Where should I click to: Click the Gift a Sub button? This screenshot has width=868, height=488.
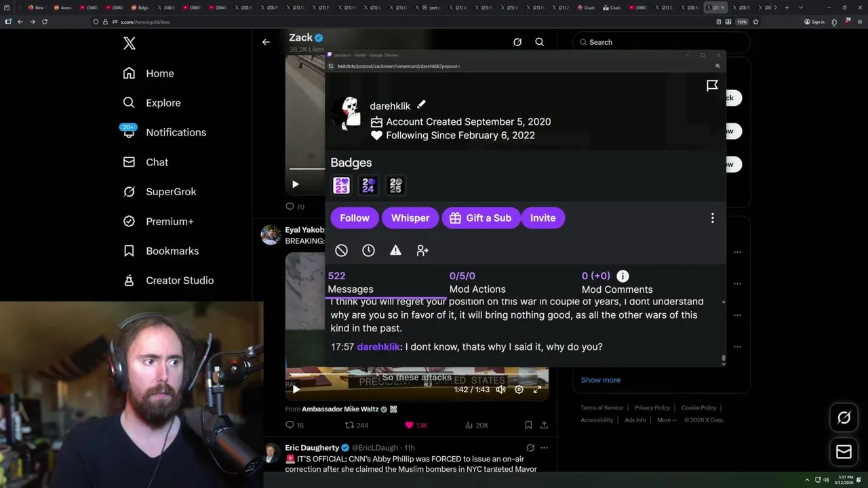coord(481,218)
